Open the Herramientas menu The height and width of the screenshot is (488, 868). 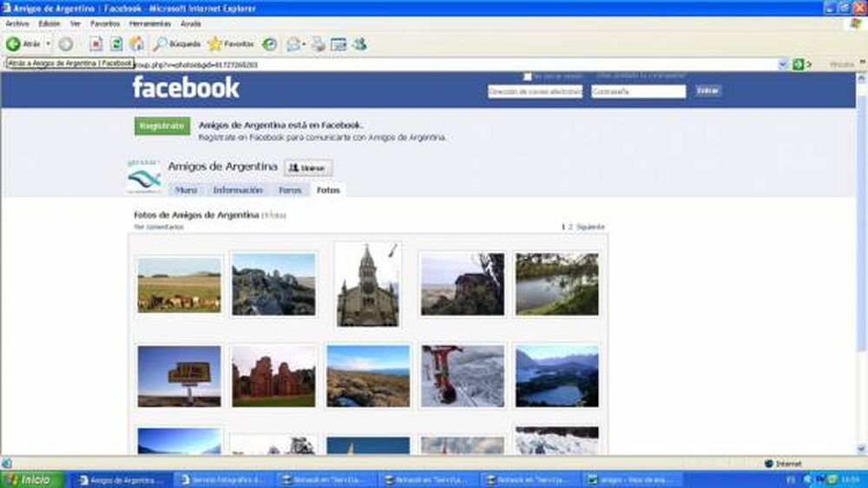149,23
